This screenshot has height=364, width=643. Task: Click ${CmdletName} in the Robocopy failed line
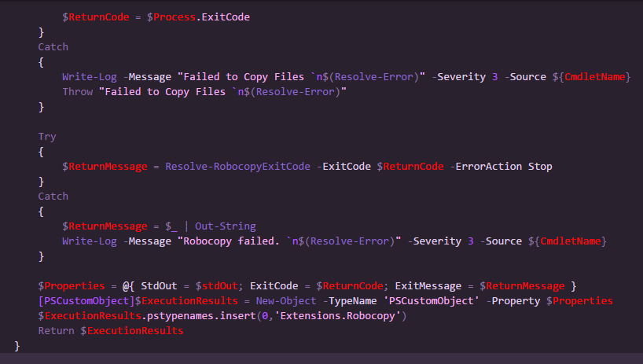(x=567, y=241)
